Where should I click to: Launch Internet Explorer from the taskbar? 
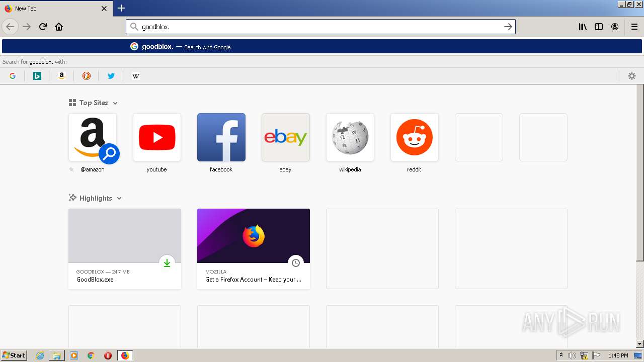coord(40,355)
